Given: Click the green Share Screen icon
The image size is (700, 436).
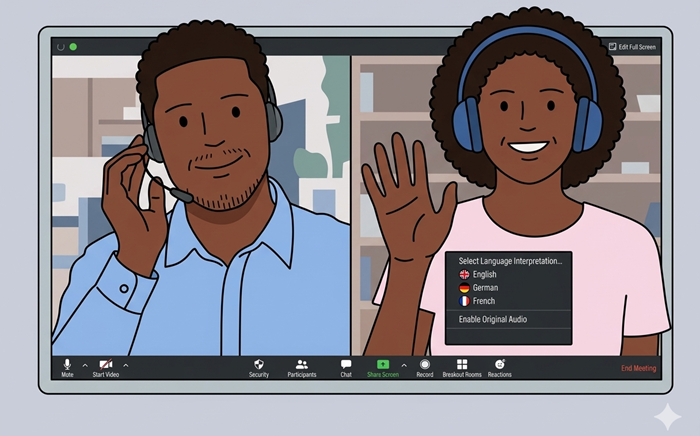Looking at the screenshot, I should pyautogui.click(x=383, y=365).
